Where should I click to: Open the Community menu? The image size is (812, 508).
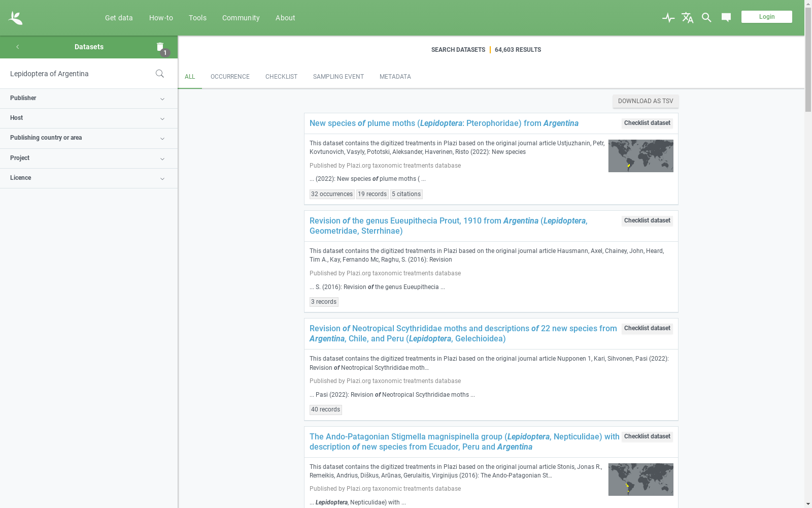click(241, 18)
